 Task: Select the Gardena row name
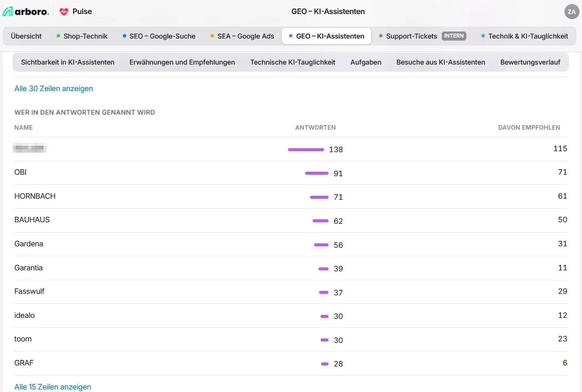click(29, 244)
